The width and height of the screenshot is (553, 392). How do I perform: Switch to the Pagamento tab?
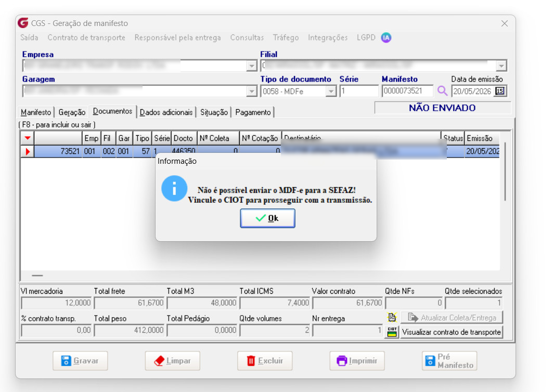click(x=253, y=112)
